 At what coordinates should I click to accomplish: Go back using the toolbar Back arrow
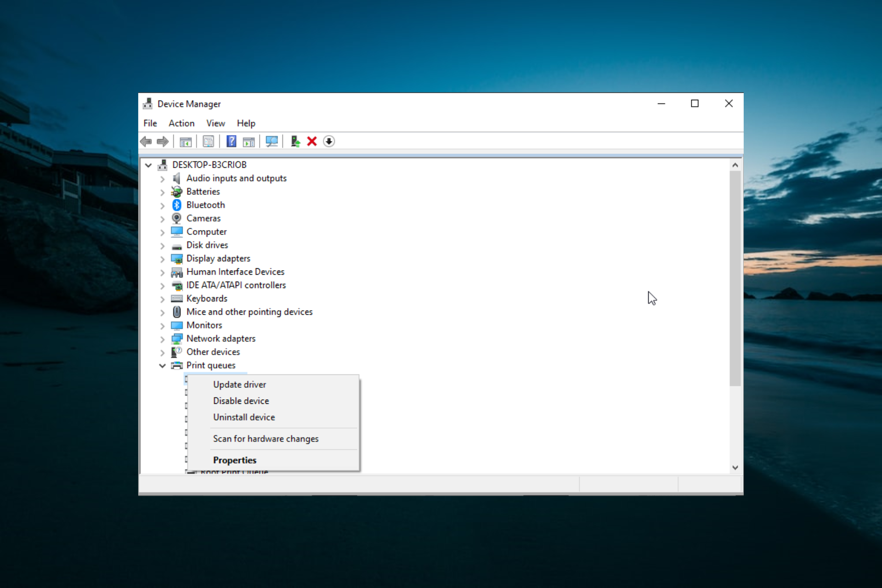click(x=146, y=141)
